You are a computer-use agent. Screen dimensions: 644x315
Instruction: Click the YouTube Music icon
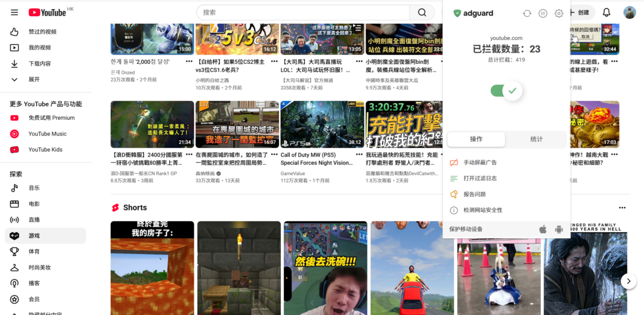[x=14, y=134]
